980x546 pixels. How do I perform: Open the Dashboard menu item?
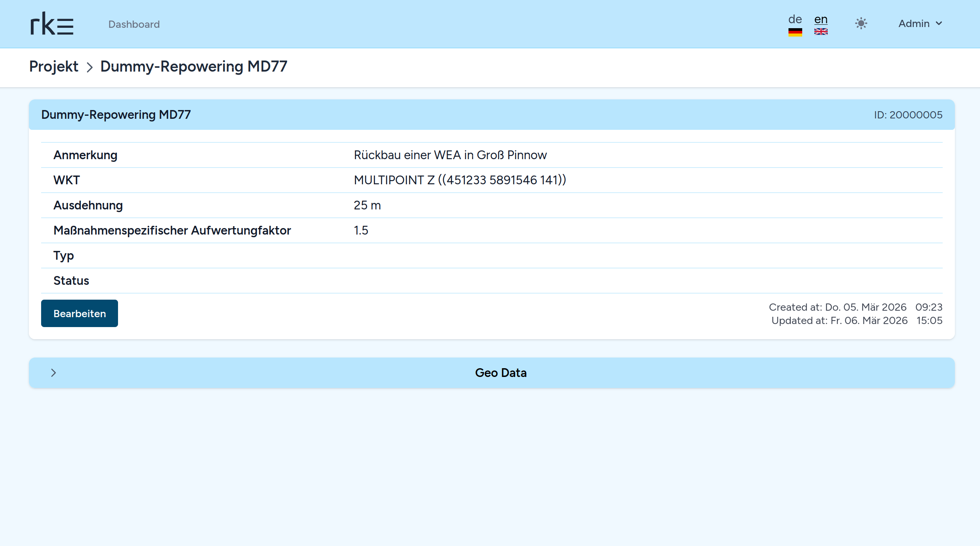(134, 24)
